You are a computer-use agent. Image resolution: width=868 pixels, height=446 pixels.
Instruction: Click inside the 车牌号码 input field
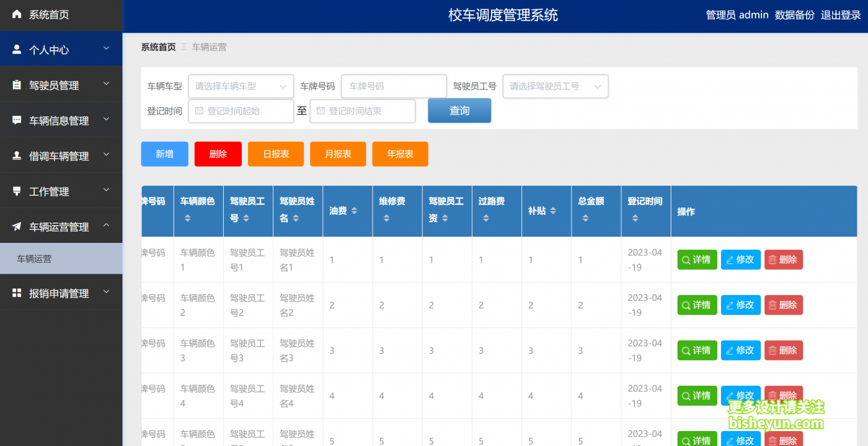[393, 86]
